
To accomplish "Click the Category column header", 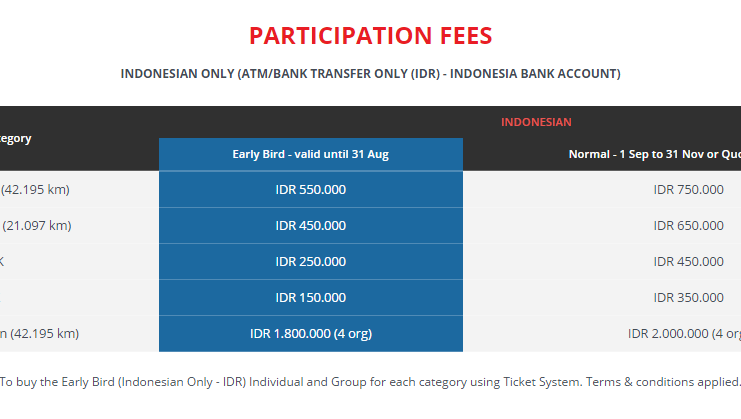I will pyautogui.click(x=16, y=138).
